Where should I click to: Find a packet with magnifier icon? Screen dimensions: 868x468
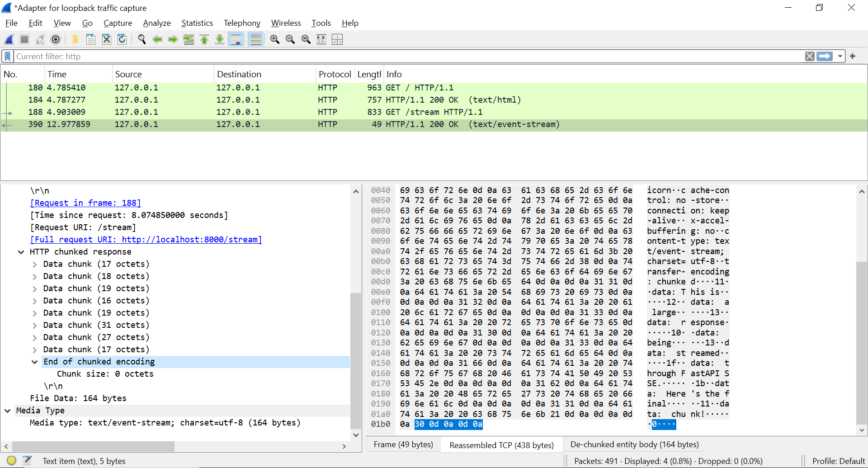(x=142, y=40)
